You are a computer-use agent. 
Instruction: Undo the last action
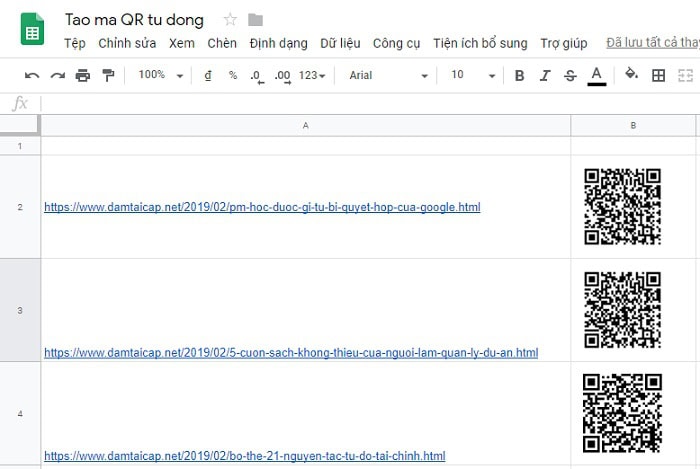[x=32, y=75]
